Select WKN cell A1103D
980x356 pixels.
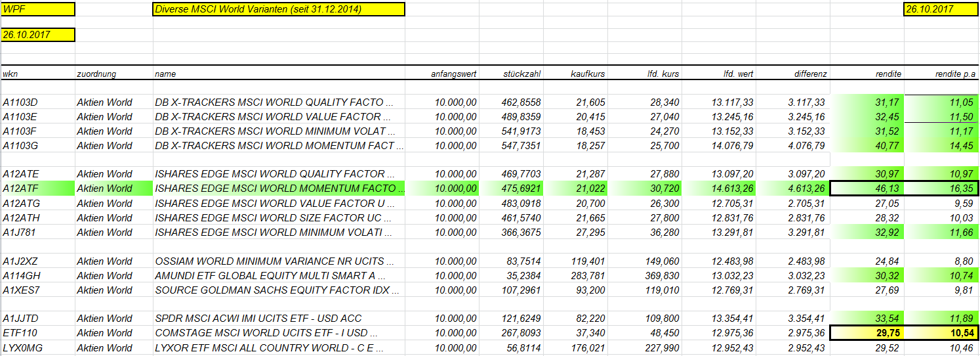[x=21, y=102]
